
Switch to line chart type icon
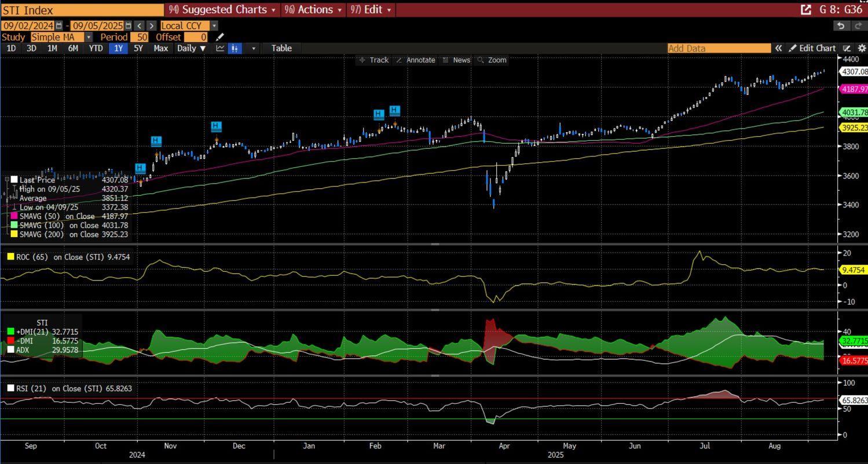220,48
